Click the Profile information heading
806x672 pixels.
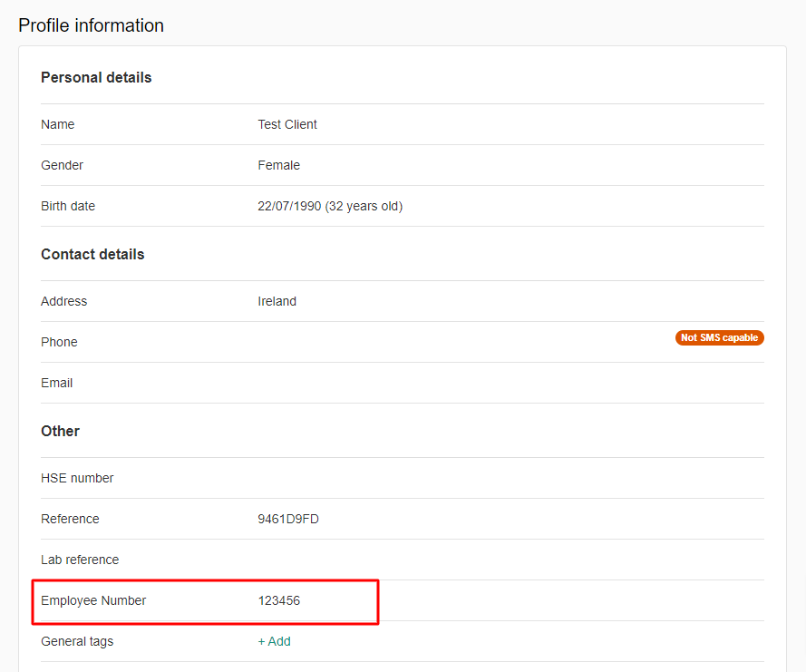point(91,25)
